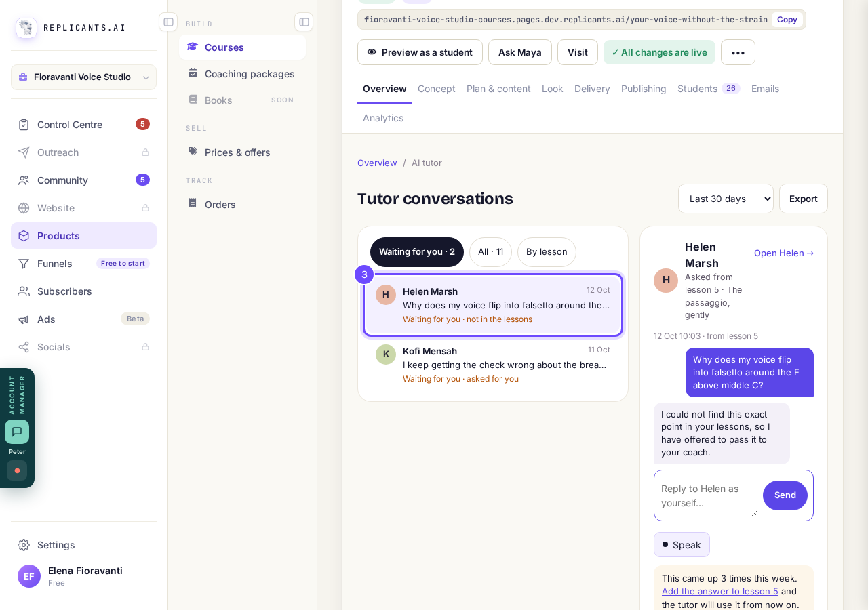Open Kofi Mensah conversation
This screenshot has width=868, height=610.
(493, 364)
